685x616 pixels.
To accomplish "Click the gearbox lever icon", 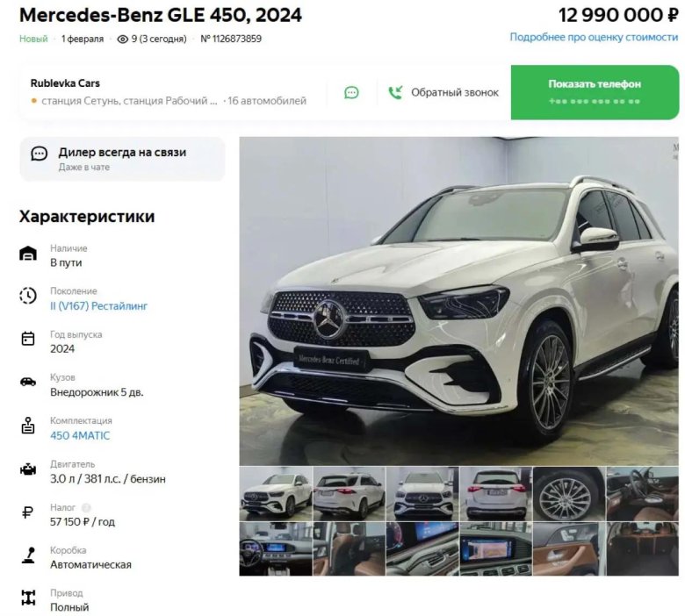I will coord(28,555).
